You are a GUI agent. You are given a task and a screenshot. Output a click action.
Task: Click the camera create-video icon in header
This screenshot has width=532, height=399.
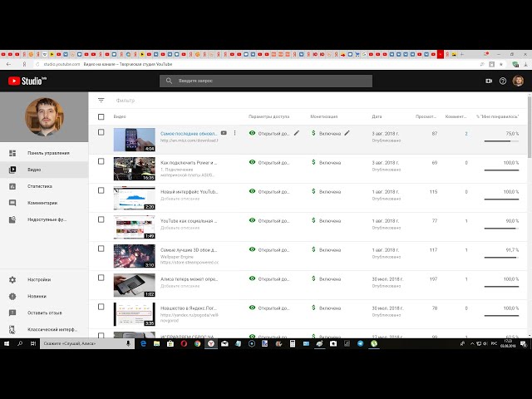point(489,81)
